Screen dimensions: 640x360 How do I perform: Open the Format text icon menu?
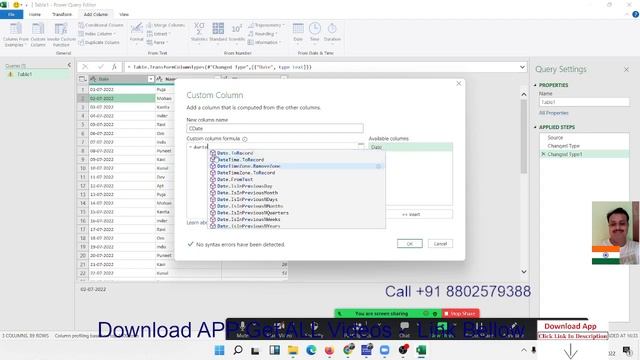point(136,33)
